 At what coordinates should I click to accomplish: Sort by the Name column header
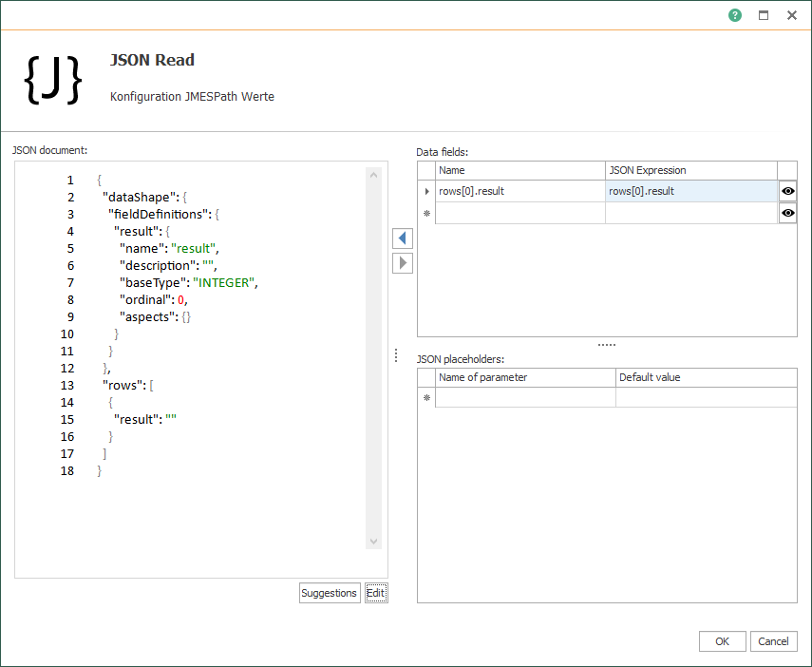tap(520, 170)
